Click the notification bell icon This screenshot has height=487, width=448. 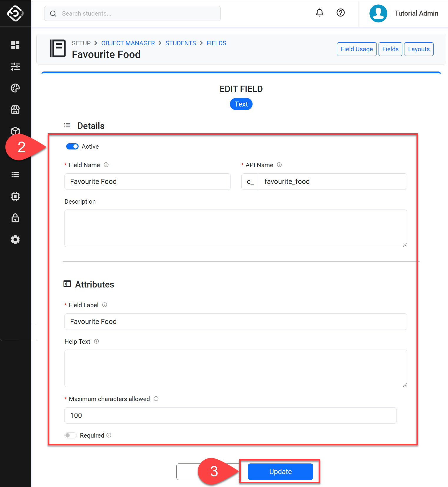319,13
